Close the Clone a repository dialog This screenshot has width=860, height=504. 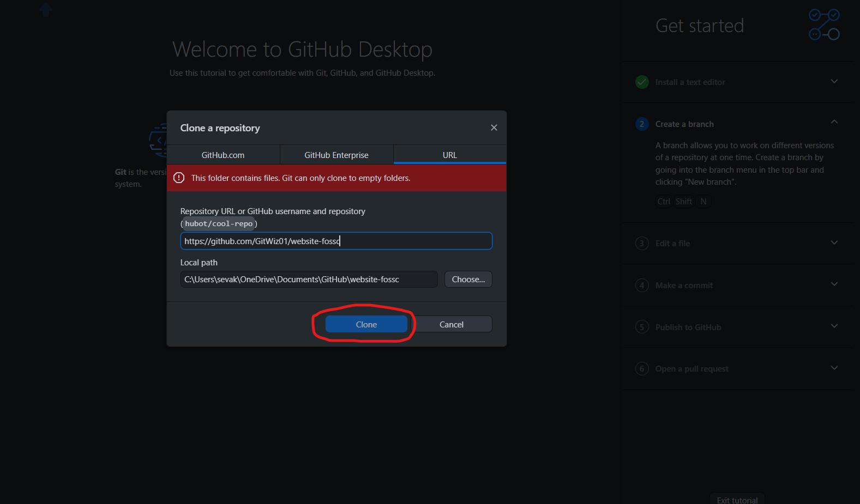[x=494, y=127]
